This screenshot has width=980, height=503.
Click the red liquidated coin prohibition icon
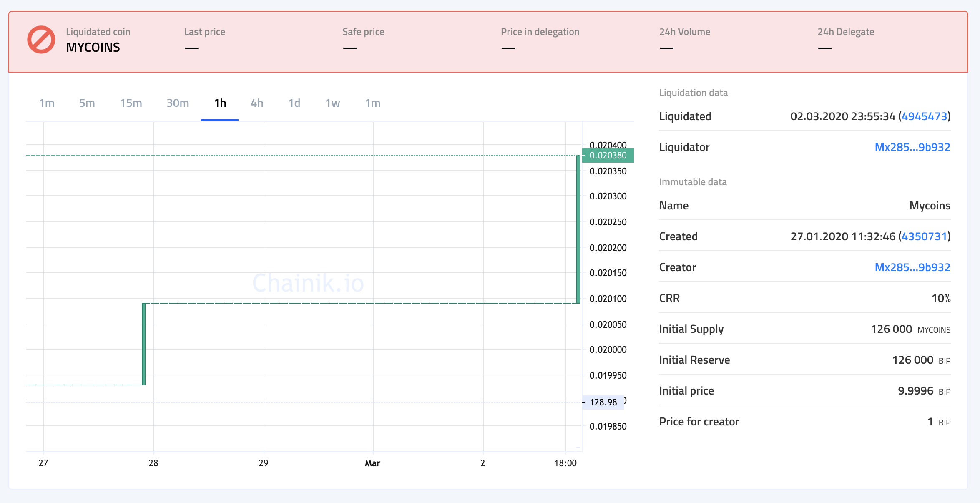[41, 40]
